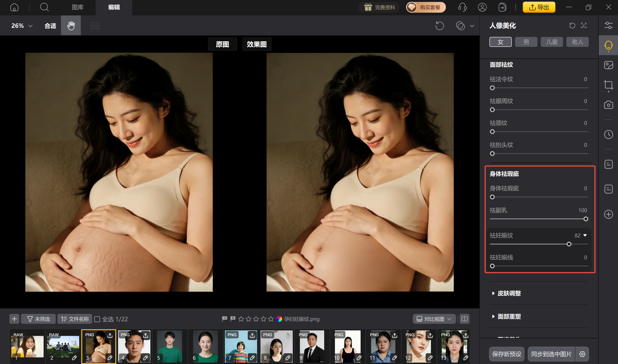618x364 pixels.
Task: Expand the 皮肤调整 section
Action: (x=509, y=293)
